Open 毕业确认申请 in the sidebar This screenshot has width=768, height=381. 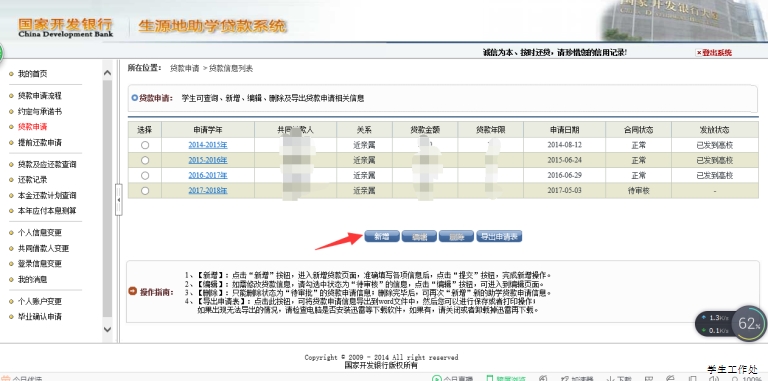coord(40,317)
